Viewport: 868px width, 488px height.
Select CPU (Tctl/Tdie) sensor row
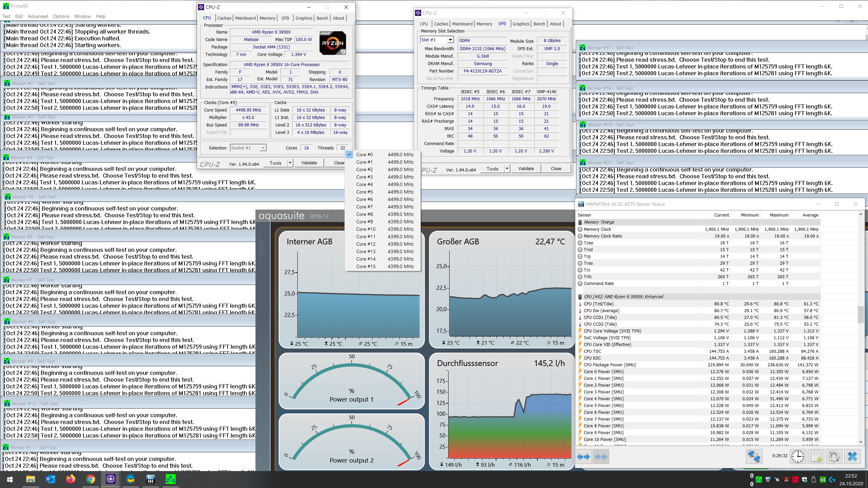[698, 304]
